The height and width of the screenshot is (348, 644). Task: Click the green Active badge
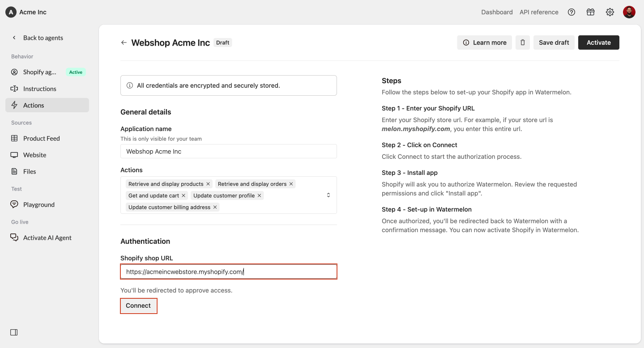[x=76, y=72]
